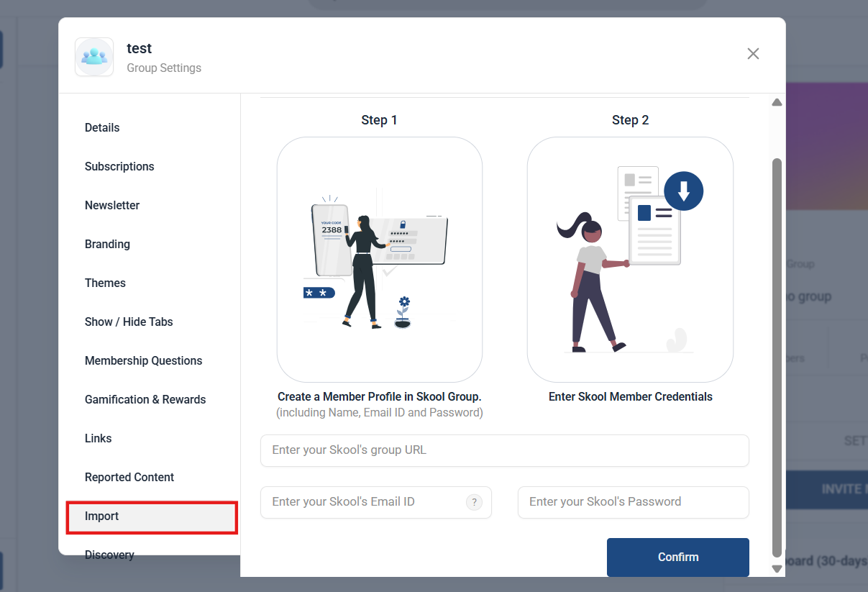This screenshot has width=868, height=592.
Task: Click the Skool group URL field
Action: pyautogui.click(x=504, y=450)
